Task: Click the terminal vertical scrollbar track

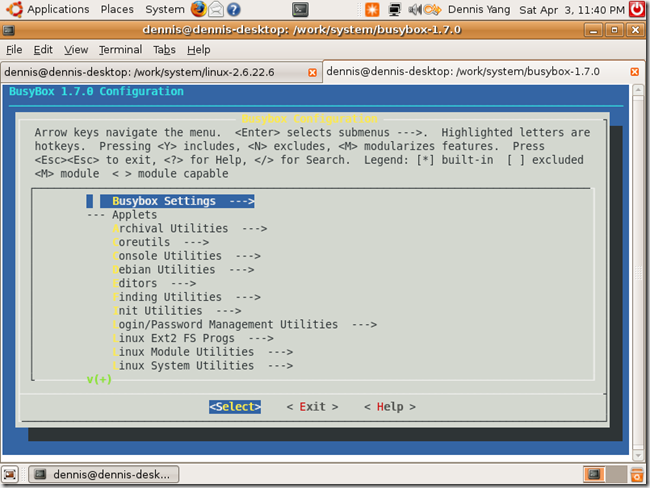Action: point(638,272)
